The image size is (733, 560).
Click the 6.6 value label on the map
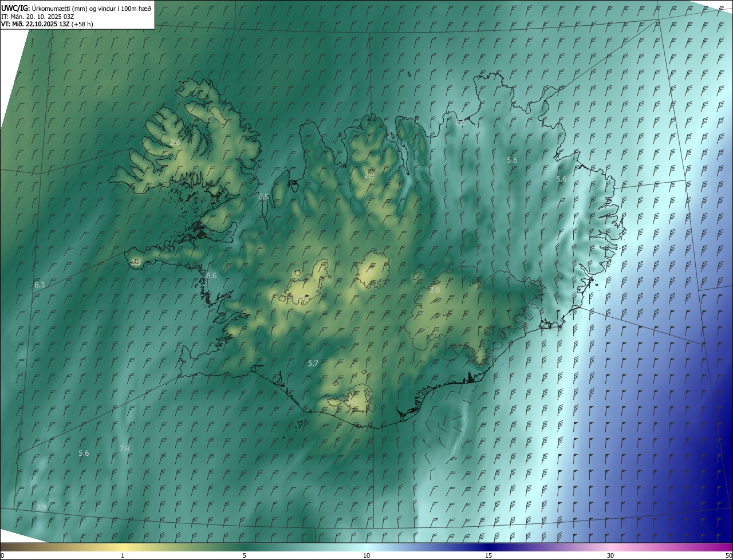point(211,275)
